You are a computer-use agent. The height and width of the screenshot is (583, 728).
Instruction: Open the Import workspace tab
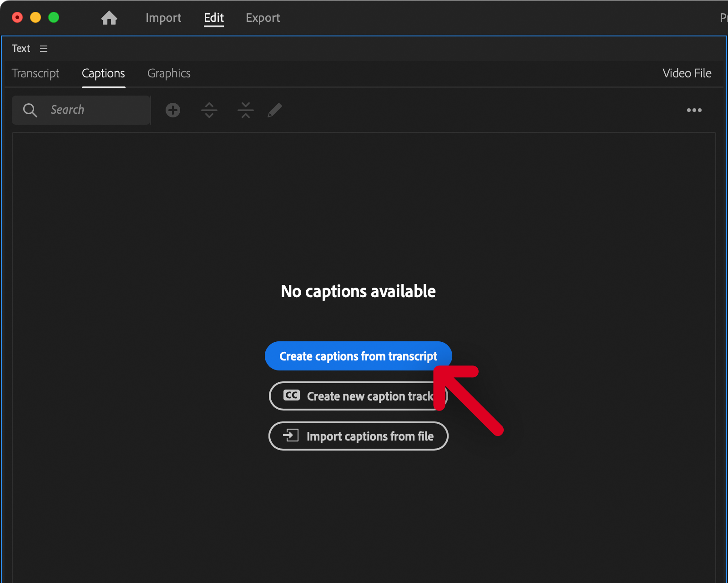pyautogui.click(x=163, y=18)
